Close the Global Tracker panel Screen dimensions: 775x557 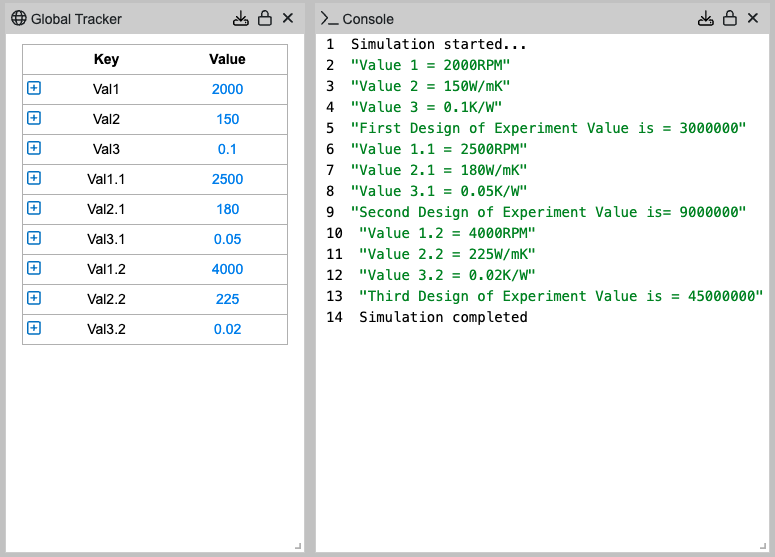288,19
